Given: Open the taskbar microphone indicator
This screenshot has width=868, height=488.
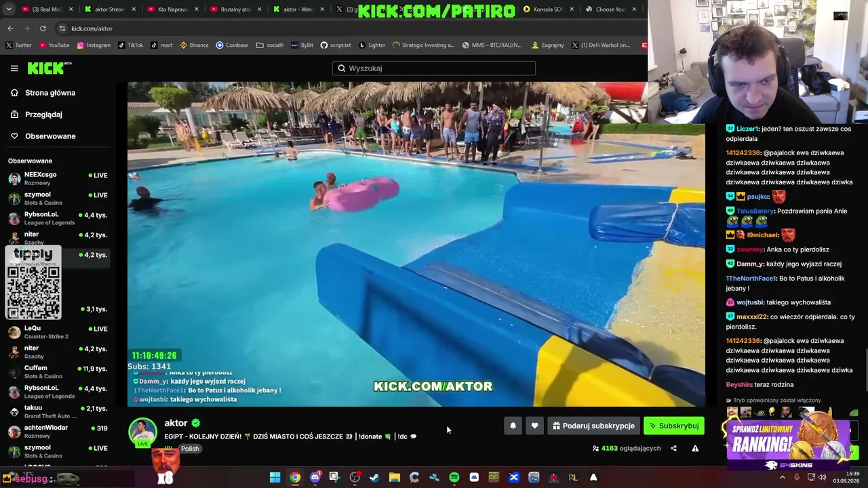Looking at the screenshot, I should click(797, 477).
